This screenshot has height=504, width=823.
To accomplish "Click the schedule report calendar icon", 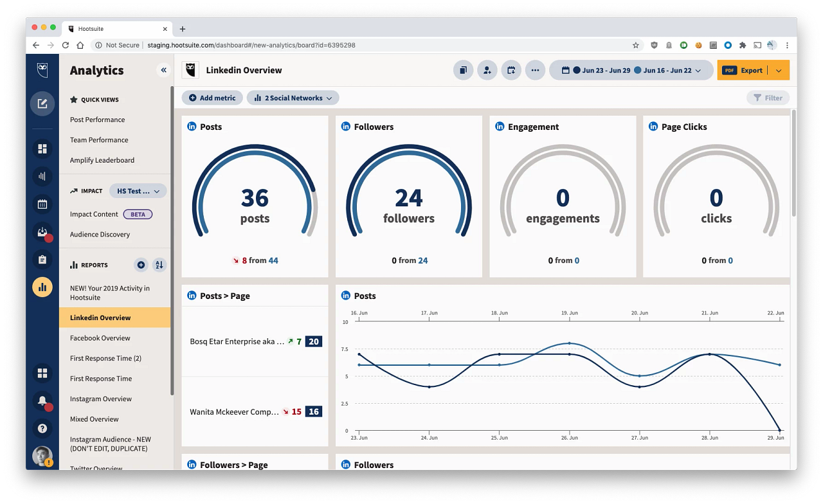I will pyautogui.click(x=511, y=70).
